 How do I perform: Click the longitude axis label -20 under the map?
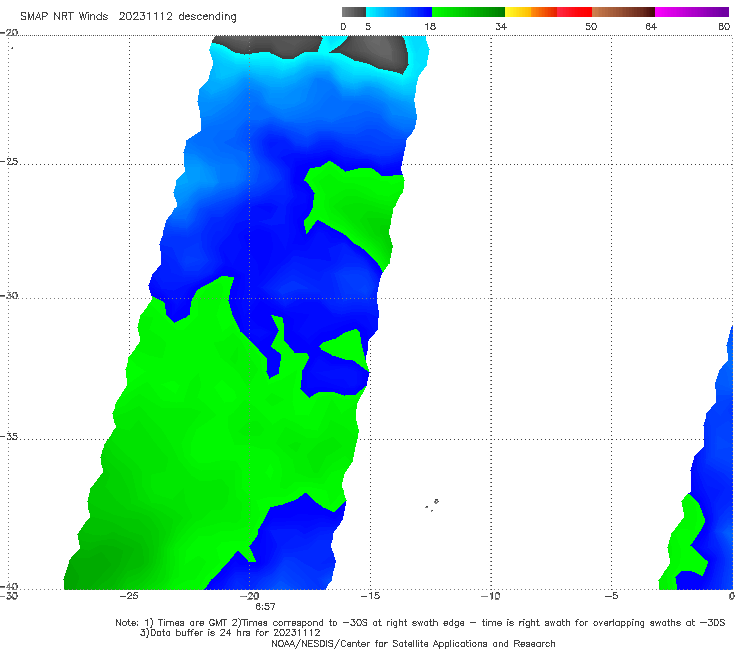[x=250, y=596]
